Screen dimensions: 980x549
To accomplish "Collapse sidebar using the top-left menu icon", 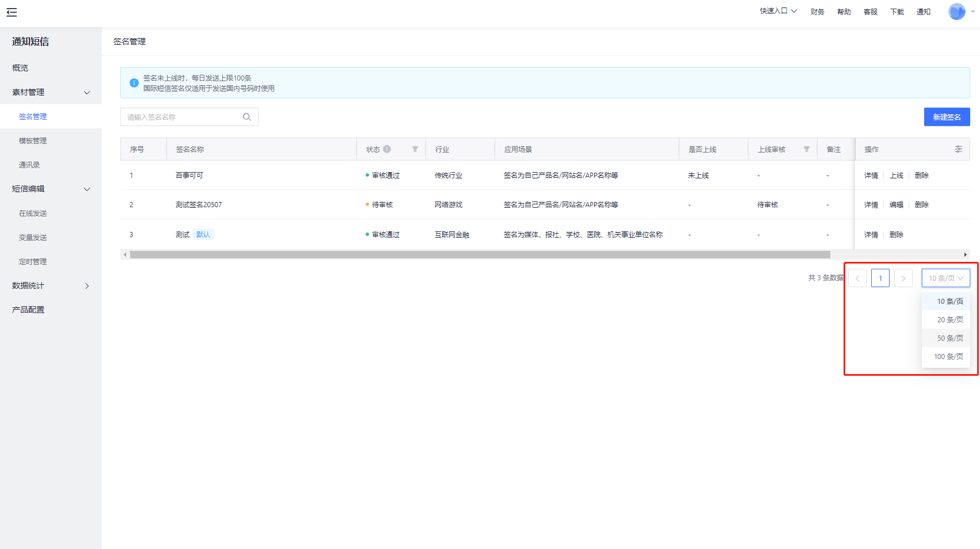I will point(12,12).
